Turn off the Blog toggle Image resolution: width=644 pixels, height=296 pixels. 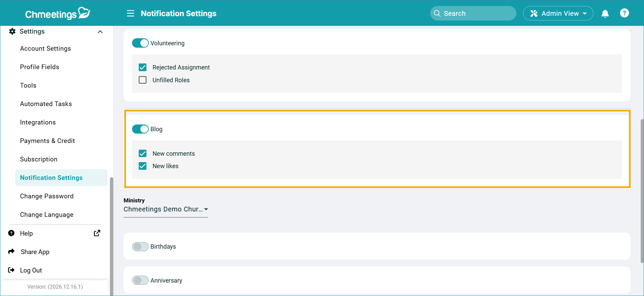coord(140,129)
